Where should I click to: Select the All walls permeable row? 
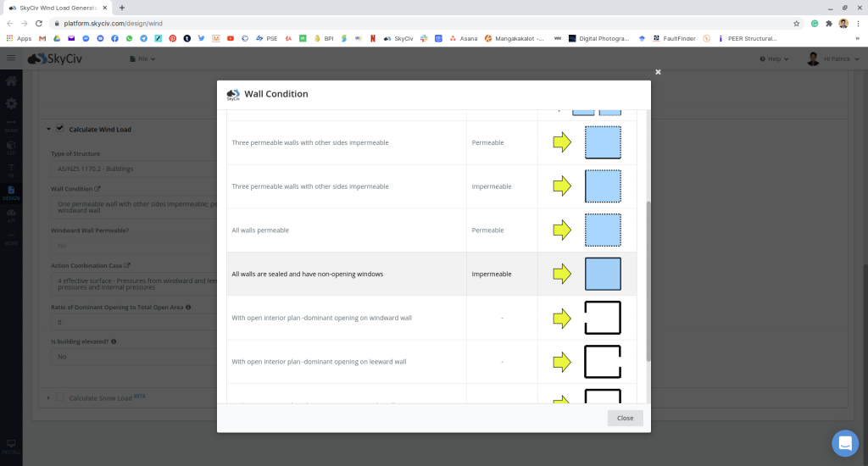(x=348, y=230)
